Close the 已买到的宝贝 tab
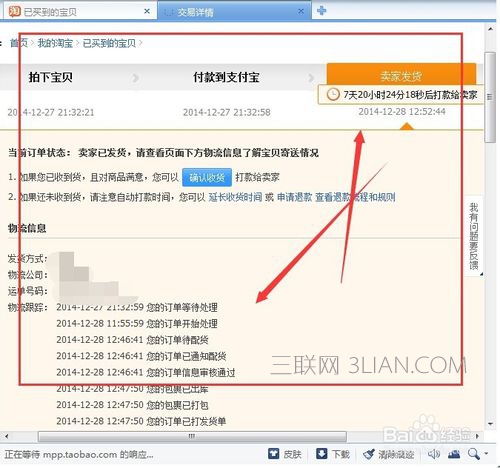The image size is (500, 468). (147, 11)
